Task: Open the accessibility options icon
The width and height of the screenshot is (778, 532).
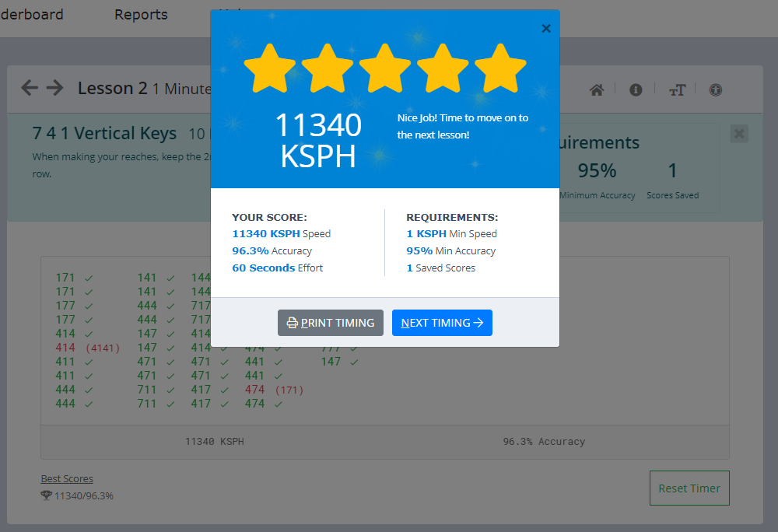Action: [715, 89]
